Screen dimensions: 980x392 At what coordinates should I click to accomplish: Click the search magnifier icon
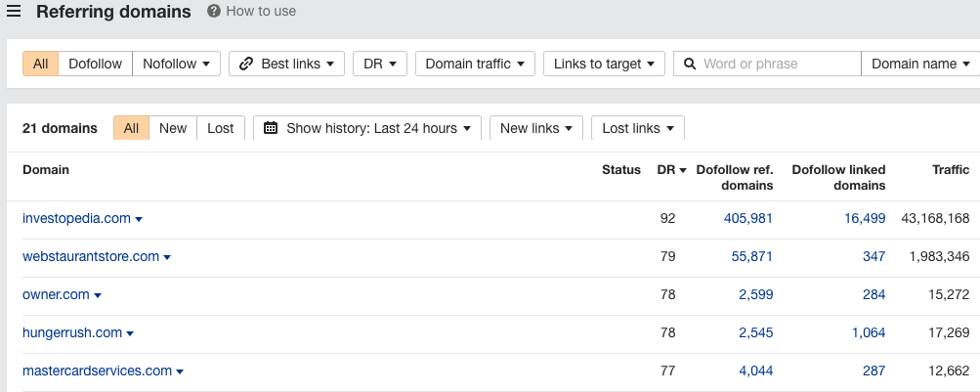point(690,64)
